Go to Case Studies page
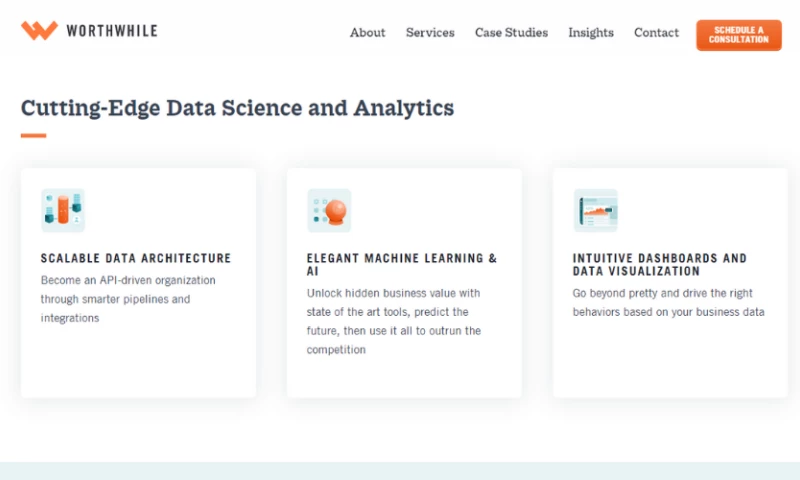This screenshot has height=480, width=800. (x=511, y=33)
